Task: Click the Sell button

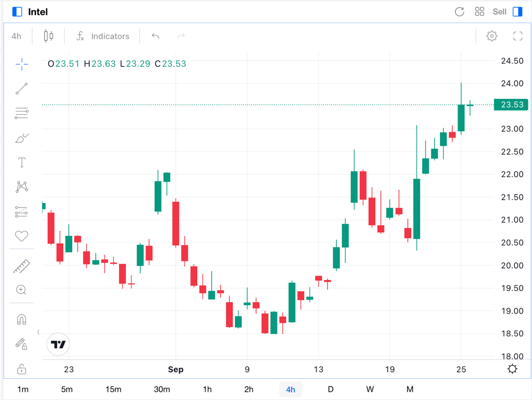Action: pyautogui.click(x=499, y=12)
